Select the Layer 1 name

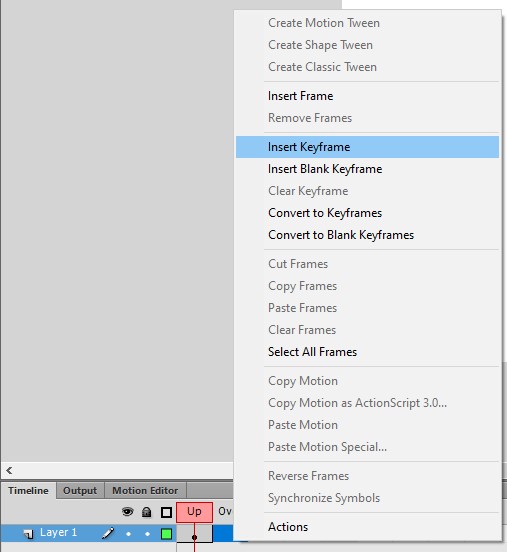tap(58, 532)
